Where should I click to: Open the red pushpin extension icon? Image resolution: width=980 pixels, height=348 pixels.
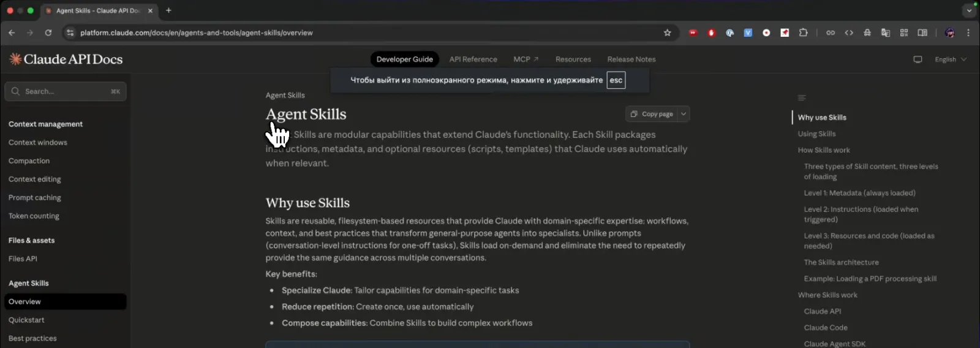coord(785,32)
